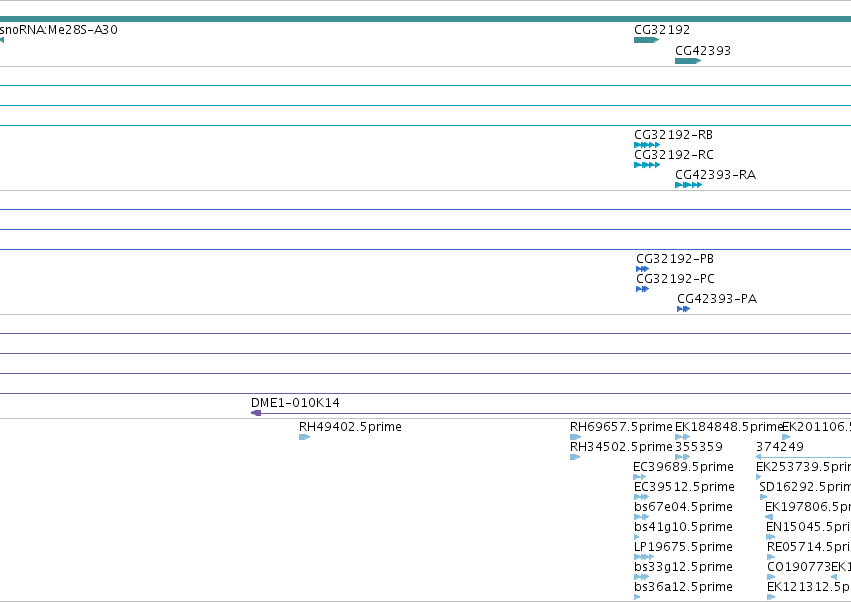Click the SD16292.5prime EST glyph
Screen dimensions: 851x602
click(x=763, y=497)
